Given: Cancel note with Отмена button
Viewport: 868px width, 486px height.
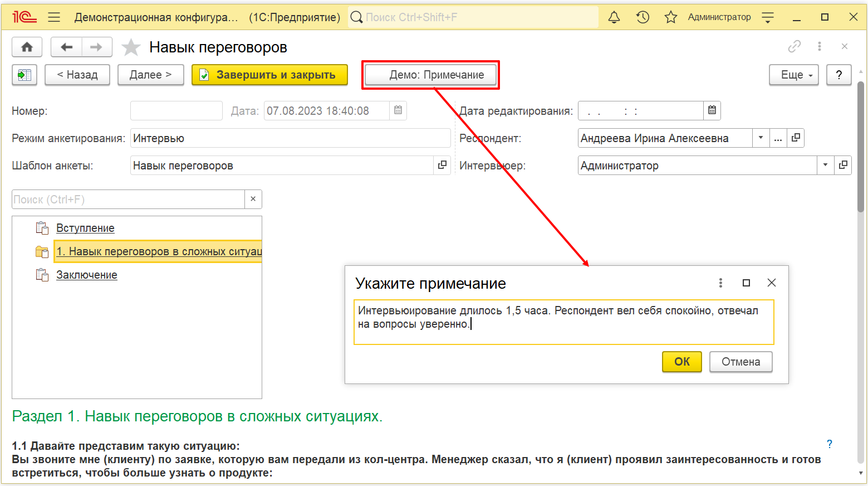Looking at the screenshot, I should (741, 362).
